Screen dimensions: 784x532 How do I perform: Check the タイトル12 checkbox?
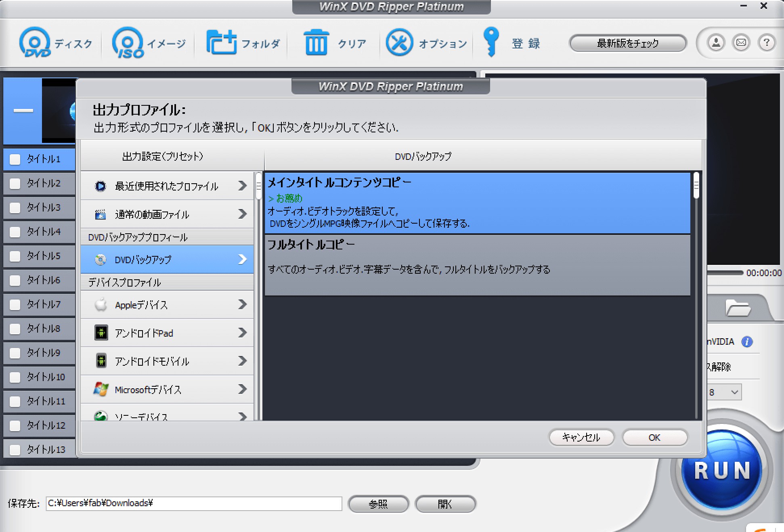15,426
